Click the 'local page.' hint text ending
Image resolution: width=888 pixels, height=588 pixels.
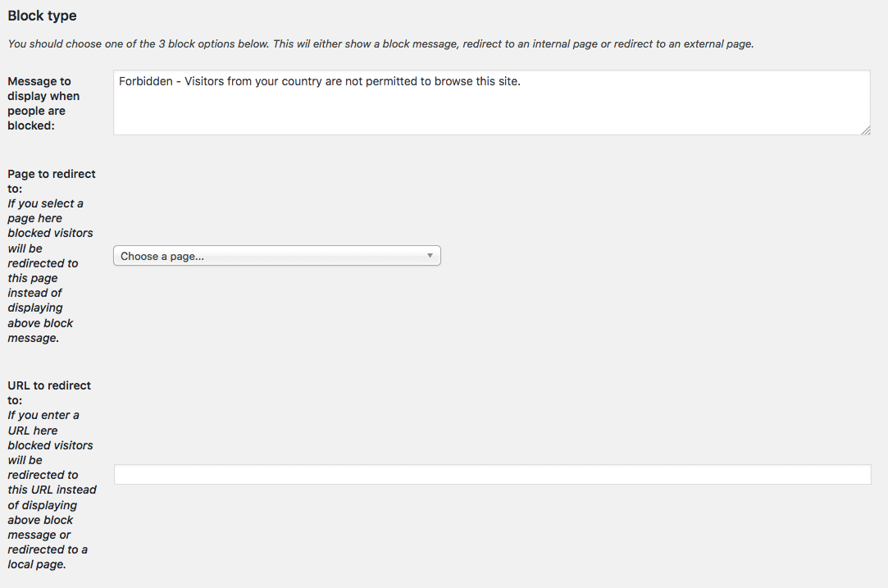coord(37,565)
